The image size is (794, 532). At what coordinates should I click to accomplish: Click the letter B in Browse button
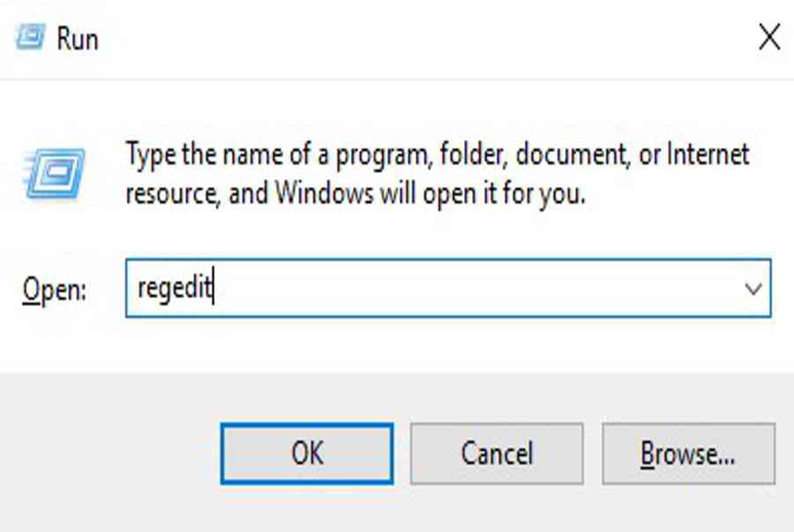648,453
